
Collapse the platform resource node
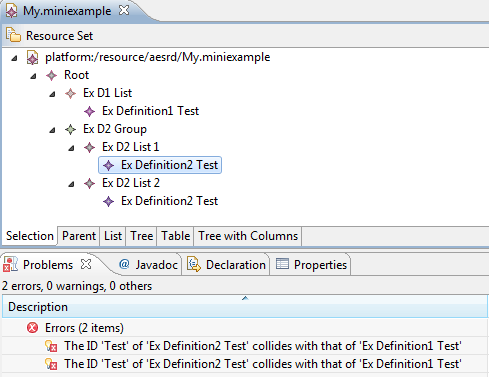(14, 58)
